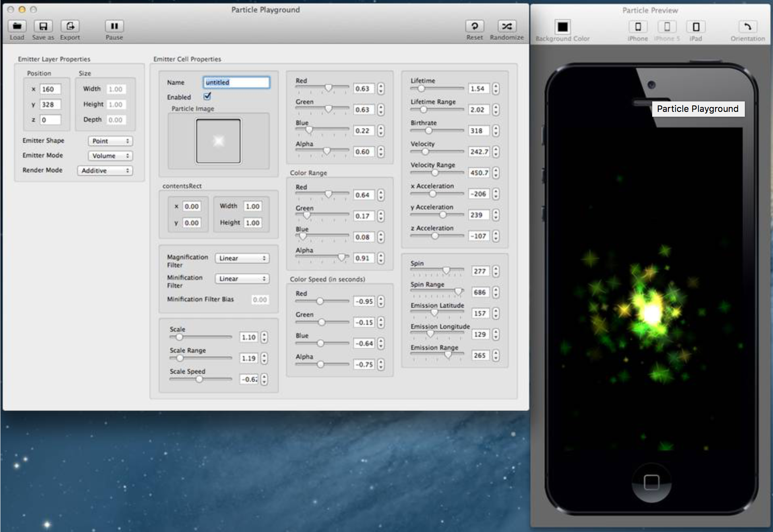Click the Orientation rotate icon

click(x=747, y=27)
